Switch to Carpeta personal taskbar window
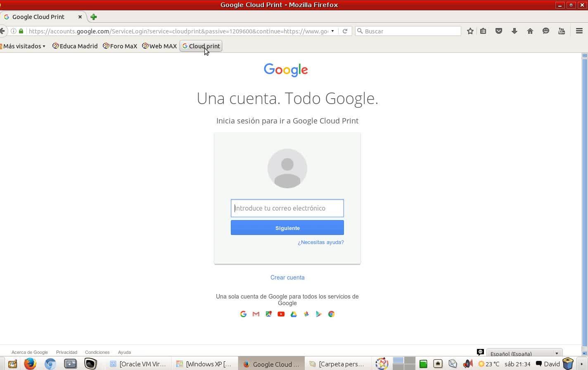Screen dimensions: 588x370 point(337,364)
